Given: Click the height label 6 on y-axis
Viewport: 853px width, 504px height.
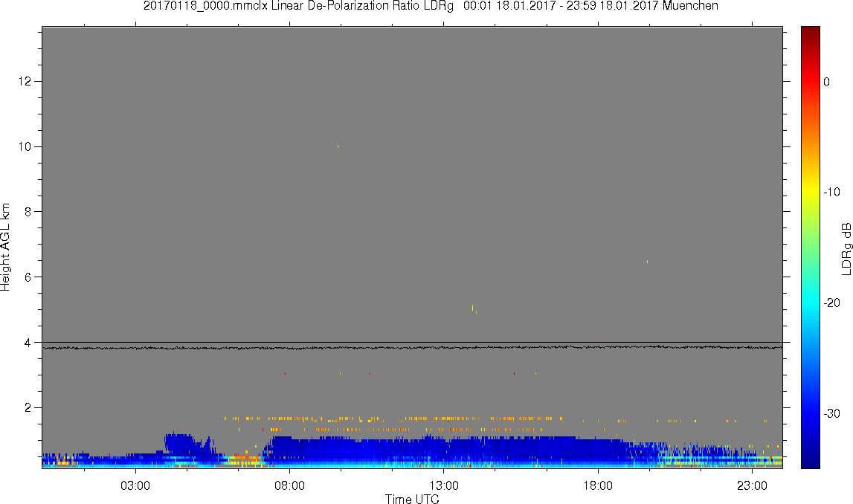Looking at the screenshot, I should pyautogui.click(x=28, y=277).
